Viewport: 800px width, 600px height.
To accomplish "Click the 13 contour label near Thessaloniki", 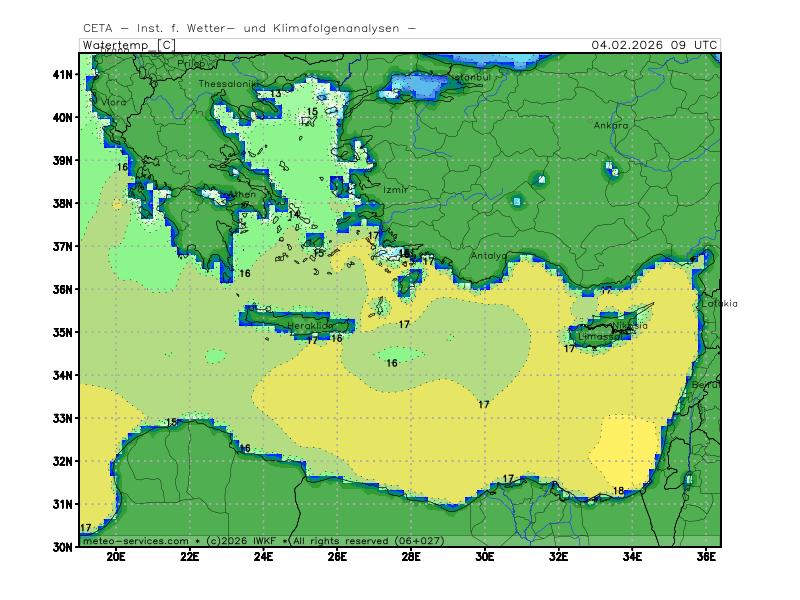I will (x=275, y=94).
